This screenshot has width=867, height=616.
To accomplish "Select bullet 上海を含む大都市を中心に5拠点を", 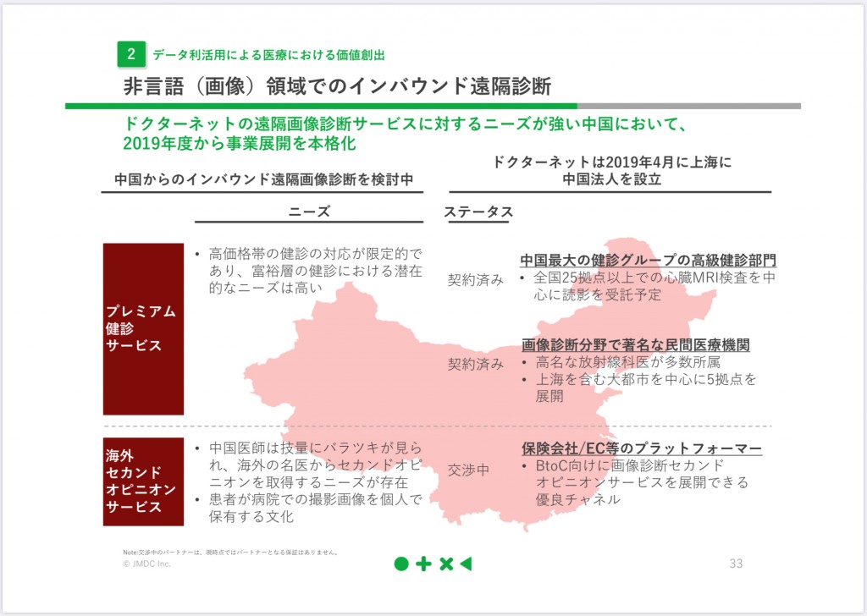I will click(x=646, y=380).
